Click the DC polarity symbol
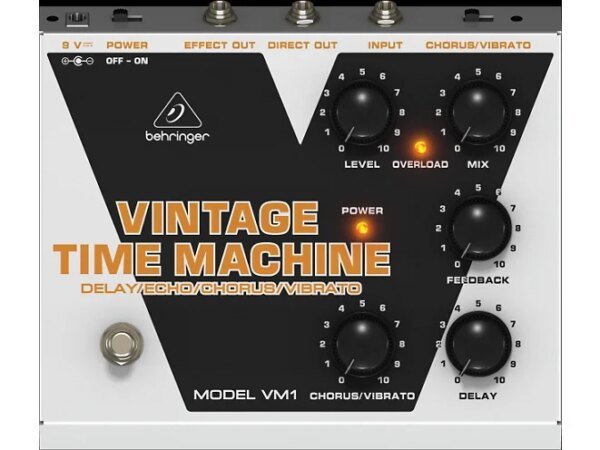 tap(78, 61)
